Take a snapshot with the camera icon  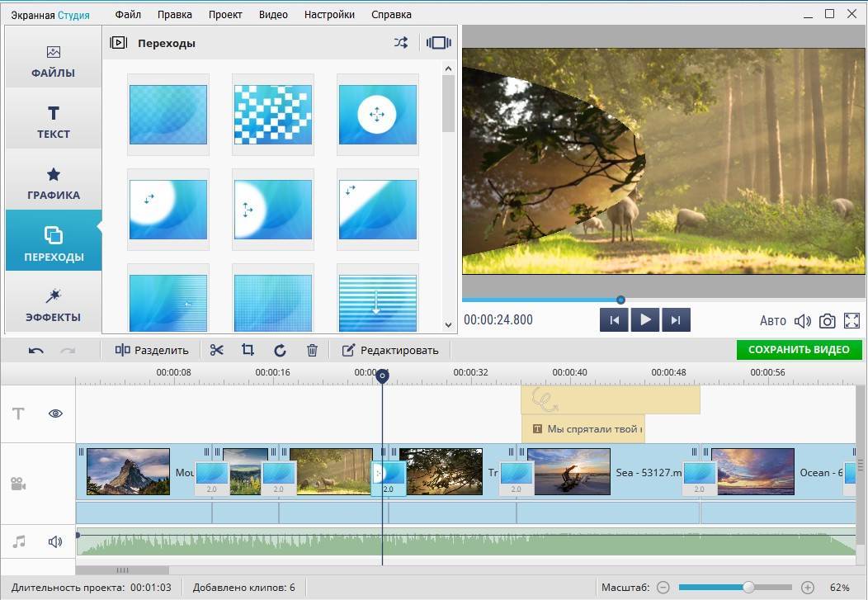(x=827, y=321)
